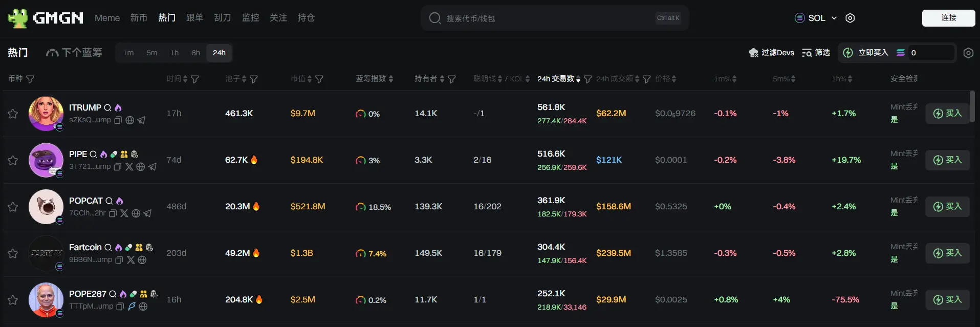Open POPE267 website globe icon
This screenshot has height=327, width=980.
[x=143, y=307]
